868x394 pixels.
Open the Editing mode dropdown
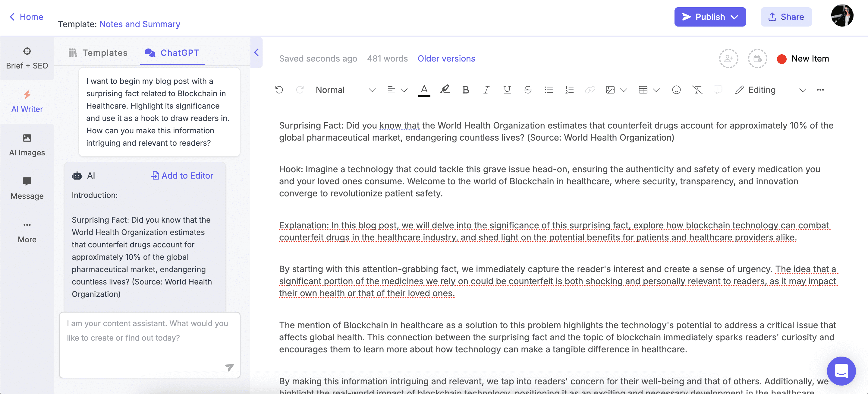click(x=771, y=90)
